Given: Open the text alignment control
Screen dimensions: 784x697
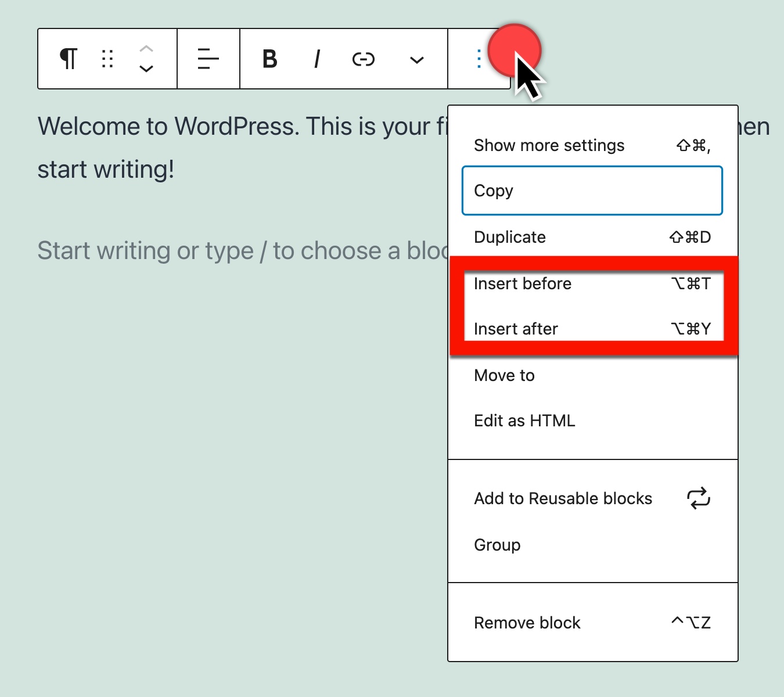Looking at the screenshot, I should tap(208, 59).
